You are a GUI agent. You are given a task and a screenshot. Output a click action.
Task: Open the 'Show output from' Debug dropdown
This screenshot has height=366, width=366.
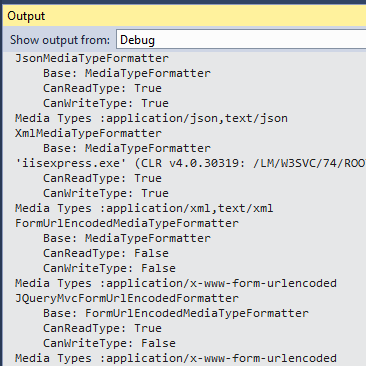[x=241, y=40]
